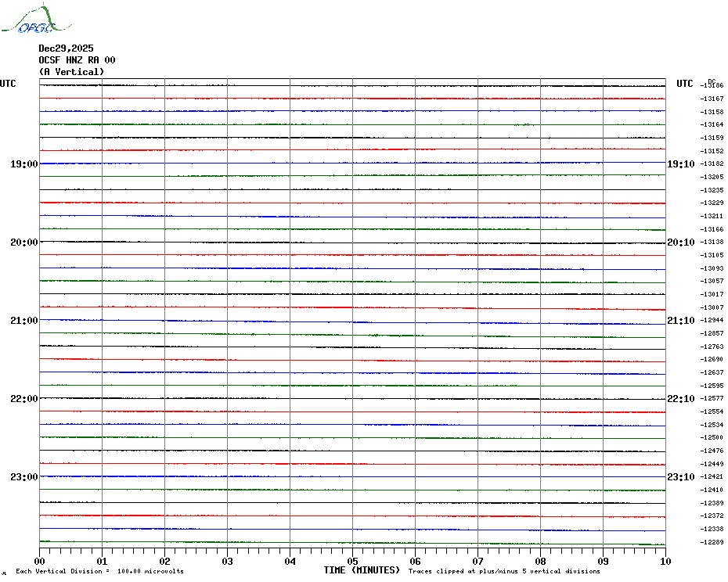Image resolution: width=728 pixels, height=582 pixels.
Task: Click the DC value '-12637'
Action: point(712,372)
